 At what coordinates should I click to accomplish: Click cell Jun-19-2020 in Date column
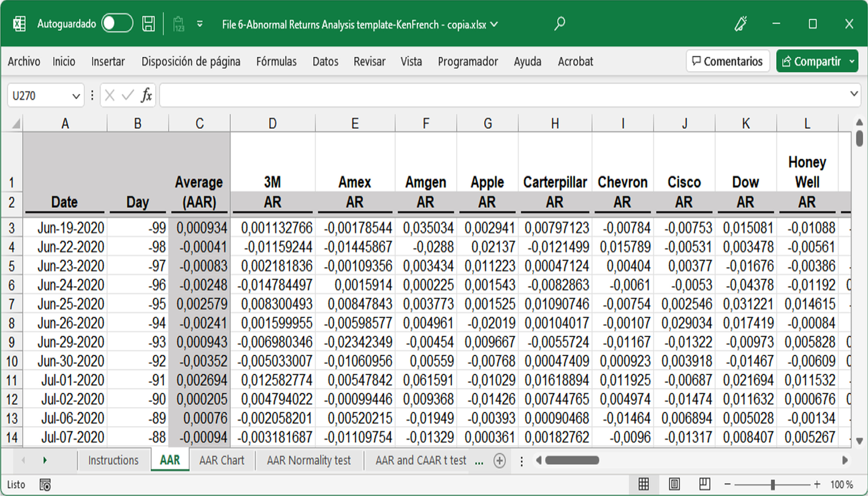click(x=65, y=228)
